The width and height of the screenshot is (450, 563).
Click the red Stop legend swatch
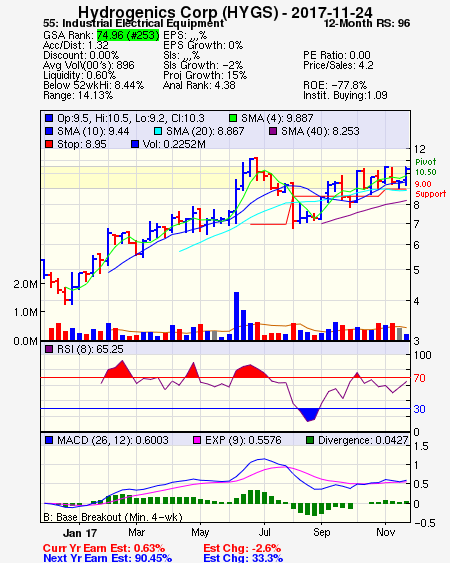pyautogui.click(x=49, y=144)
